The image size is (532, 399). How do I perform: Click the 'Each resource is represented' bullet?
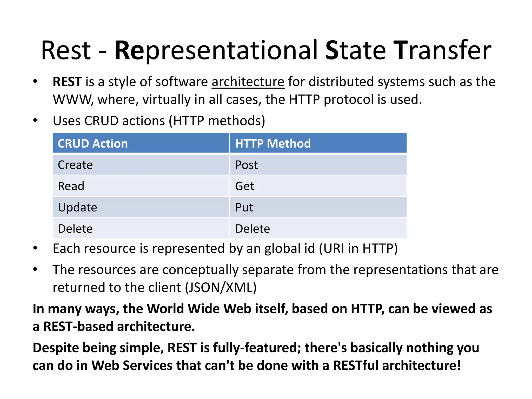tap(225, 248)
